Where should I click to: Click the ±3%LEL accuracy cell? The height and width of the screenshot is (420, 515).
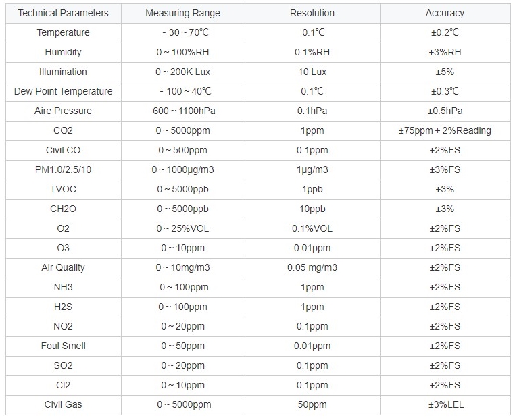445,404
